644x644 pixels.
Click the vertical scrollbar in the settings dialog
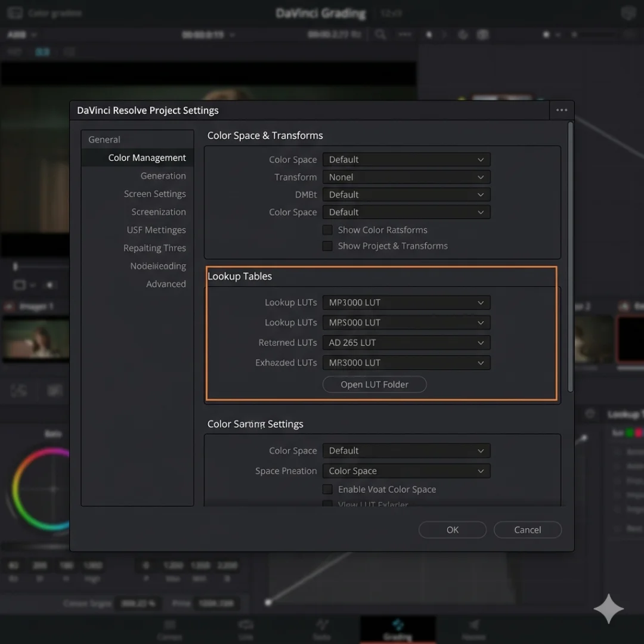coord(570,256)
